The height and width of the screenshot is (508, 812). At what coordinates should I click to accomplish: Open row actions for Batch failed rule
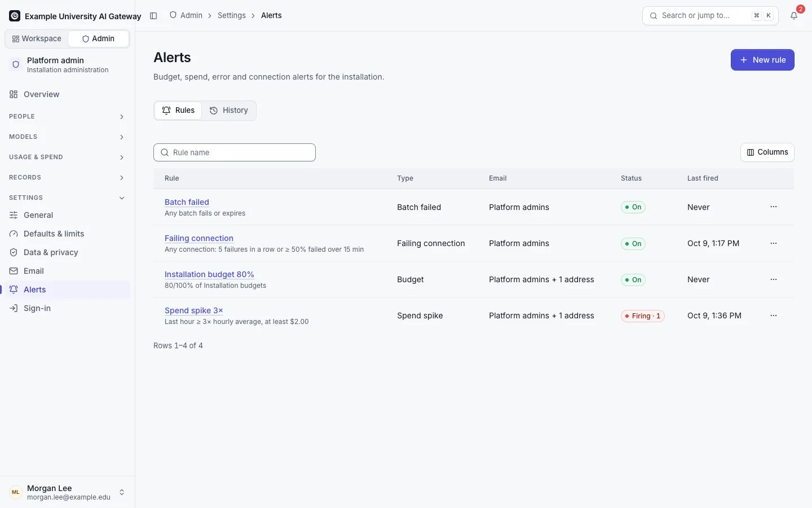774,207
